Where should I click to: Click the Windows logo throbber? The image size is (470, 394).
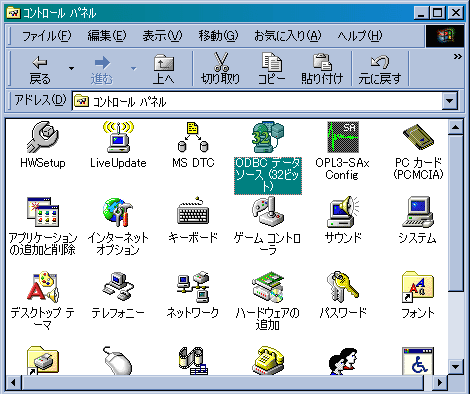point(445,36)
